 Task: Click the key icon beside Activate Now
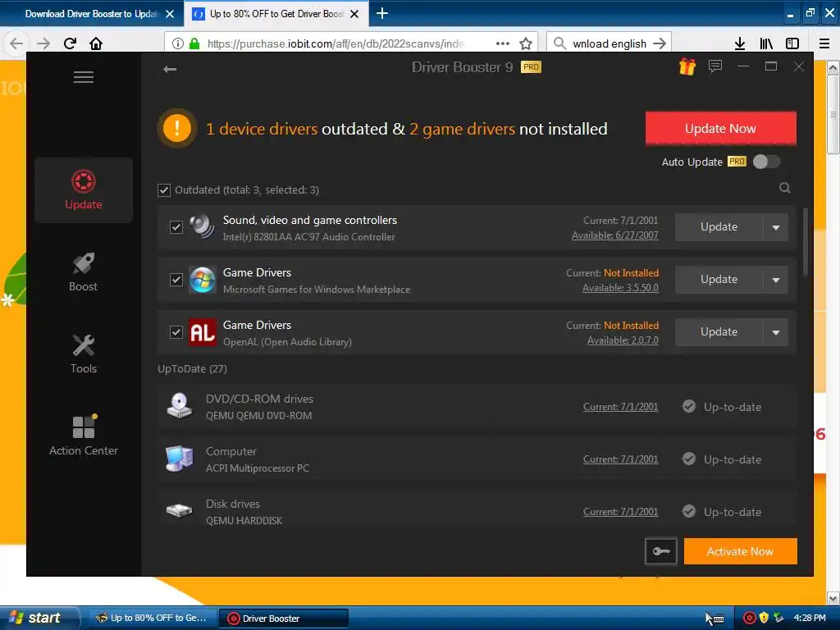(661, 551)
